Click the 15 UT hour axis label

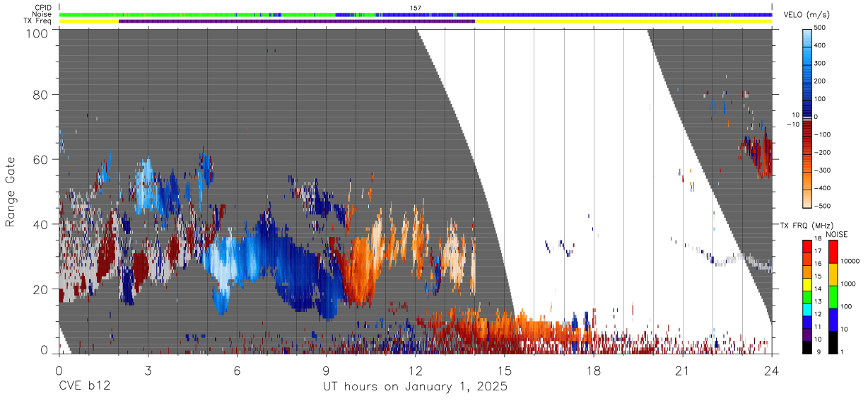point(505,370)
